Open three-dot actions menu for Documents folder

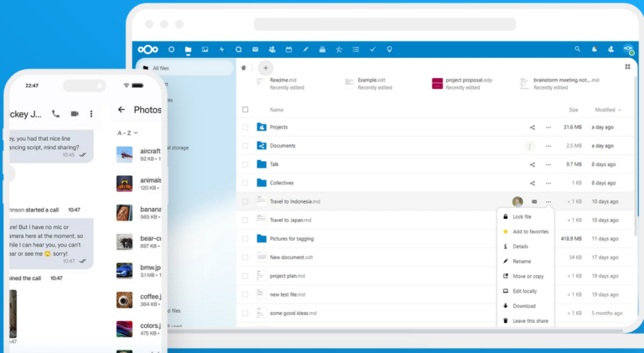[548, 146]
